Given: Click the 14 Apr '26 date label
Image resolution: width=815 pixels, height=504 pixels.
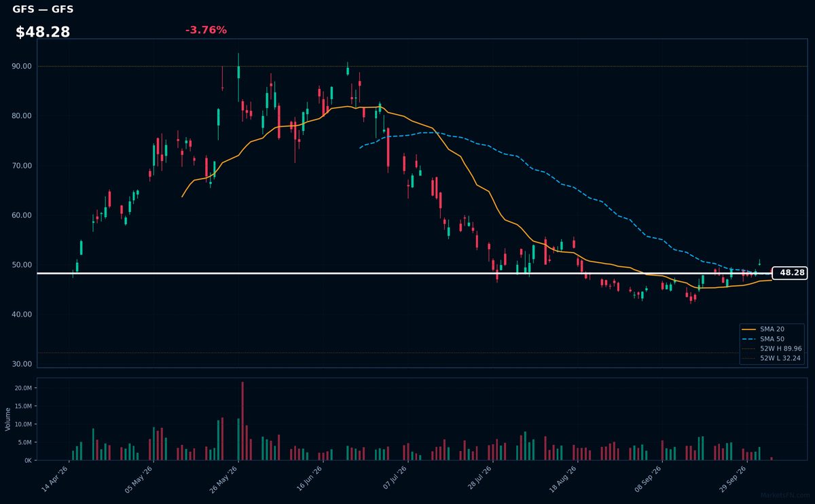Looking at the screenshot, I should point(56,478).
